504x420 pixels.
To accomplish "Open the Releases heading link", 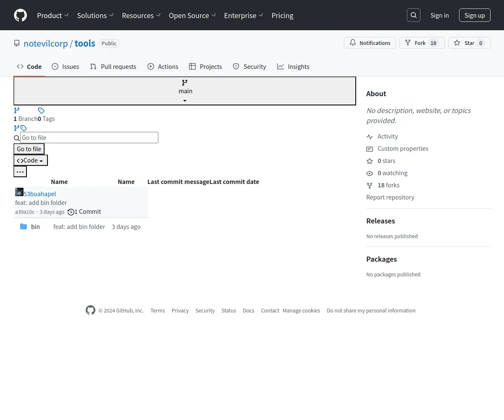I will pyautogui.click(x=381, y=221).
